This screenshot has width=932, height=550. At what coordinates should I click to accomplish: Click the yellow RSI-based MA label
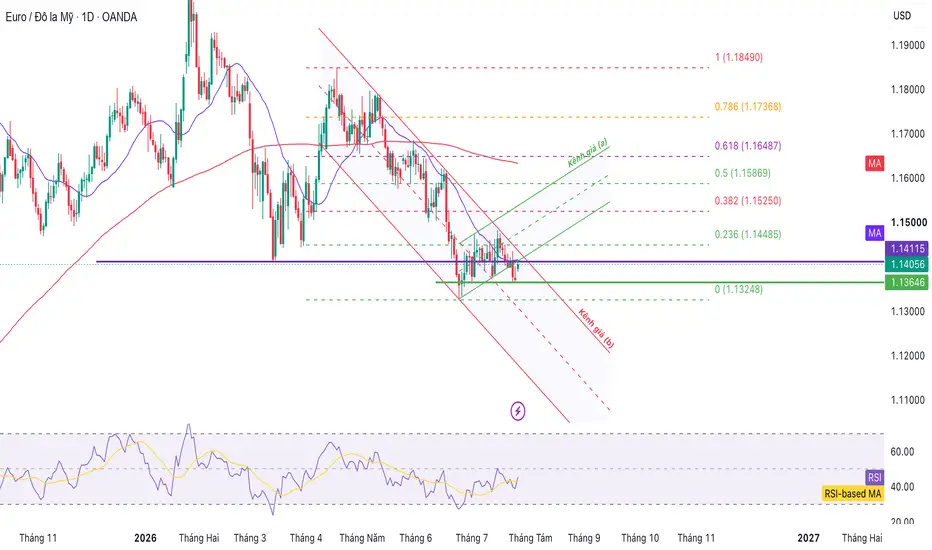(x=852, y=494)
